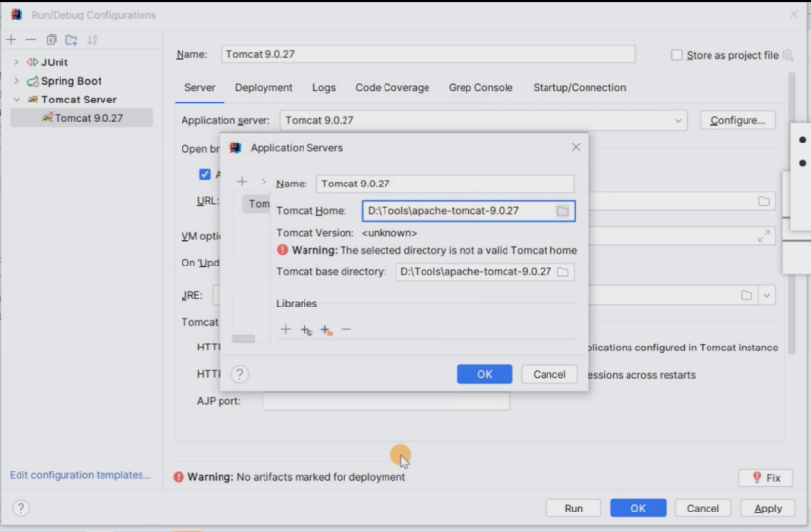Remove the selected configuration with minus icon
The width and height of the screenshot is (811, 532).
coord(31,40)
